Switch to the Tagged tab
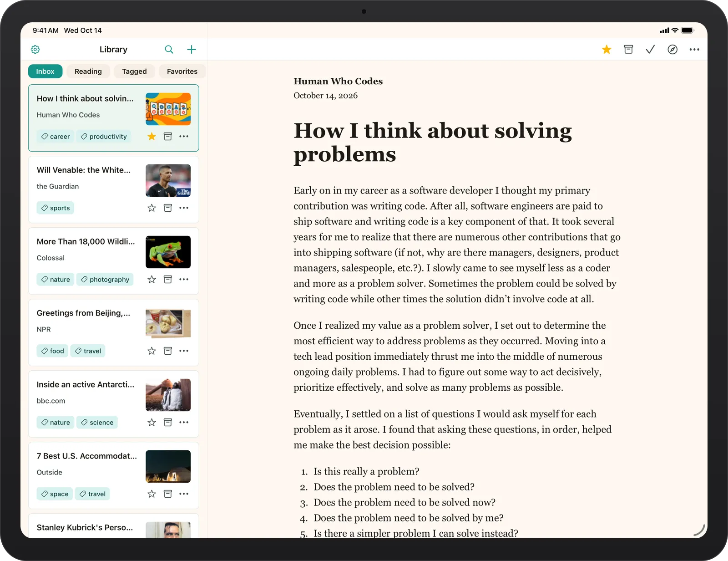 tap(134, 71)
